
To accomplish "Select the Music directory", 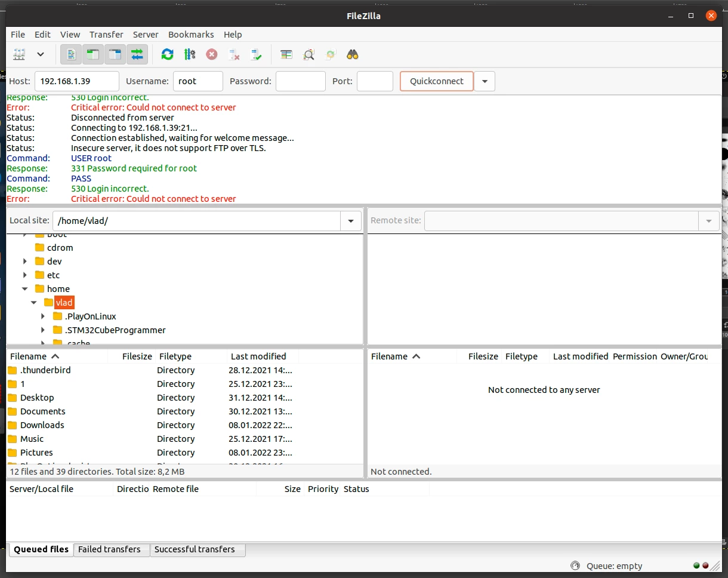I will [x=184, y=439].
